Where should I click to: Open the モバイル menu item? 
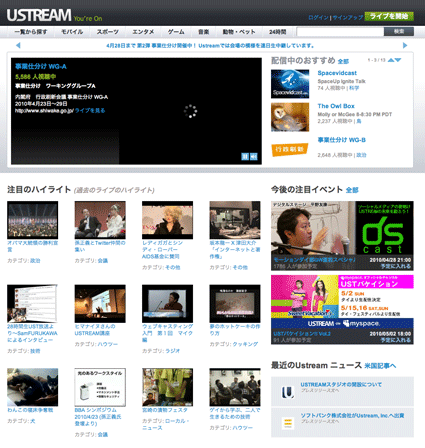[x=72, y=32]
